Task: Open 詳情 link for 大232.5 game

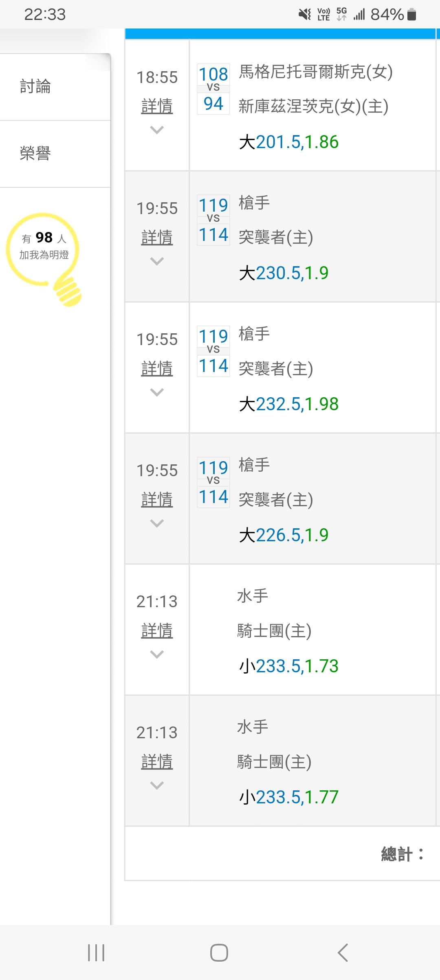Action: pyautogui.click(x=157, y=368)
